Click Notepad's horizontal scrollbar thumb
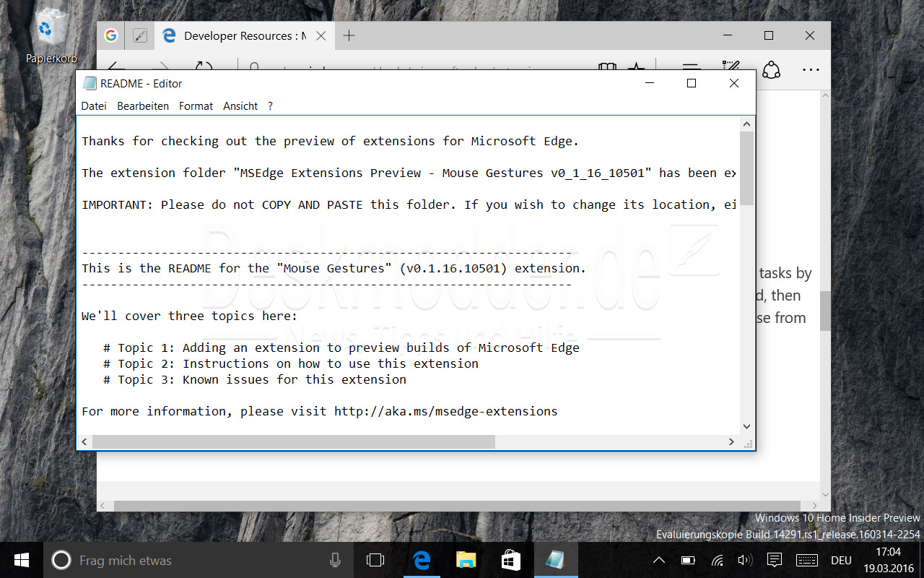The width and height of the screenshot is (924, 578). coord(294,441)
